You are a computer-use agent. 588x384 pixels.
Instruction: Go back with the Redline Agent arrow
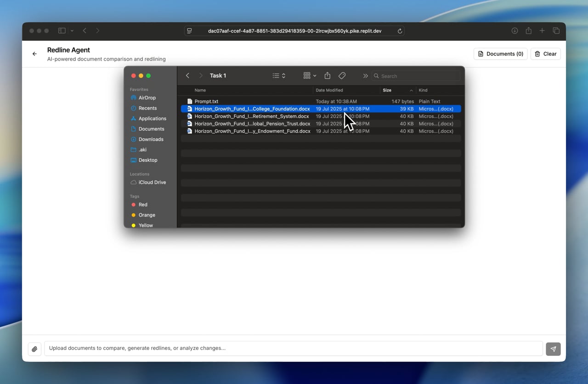(x=34, y=54)
